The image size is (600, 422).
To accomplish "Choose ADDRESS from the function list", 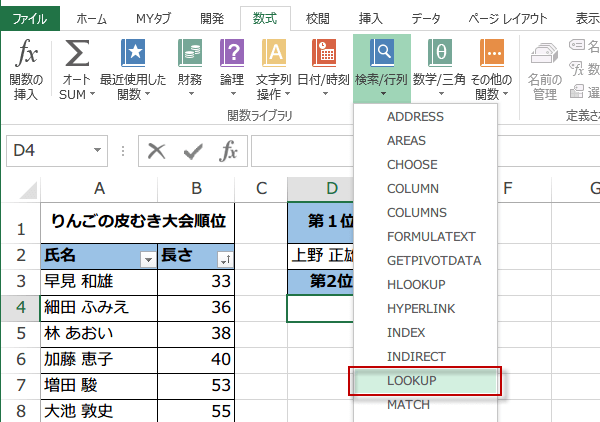I will [x=426, y=116].
